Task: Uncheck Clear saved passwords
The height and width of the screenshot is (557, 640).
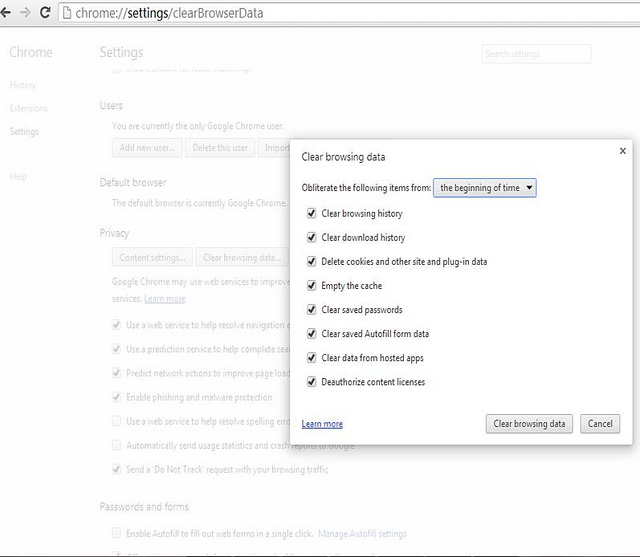Action: point(311,310)
